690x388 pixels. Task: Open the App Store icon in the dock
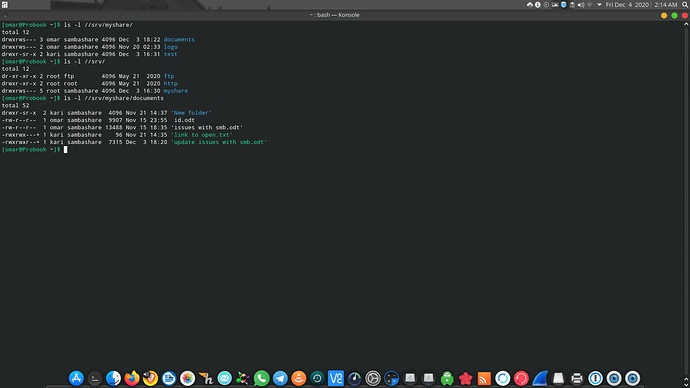click(x=76, y=378)
